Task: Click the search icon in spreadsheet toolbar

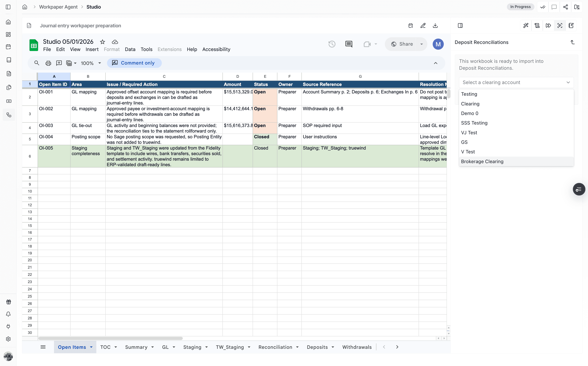Action: coord(37,63)
